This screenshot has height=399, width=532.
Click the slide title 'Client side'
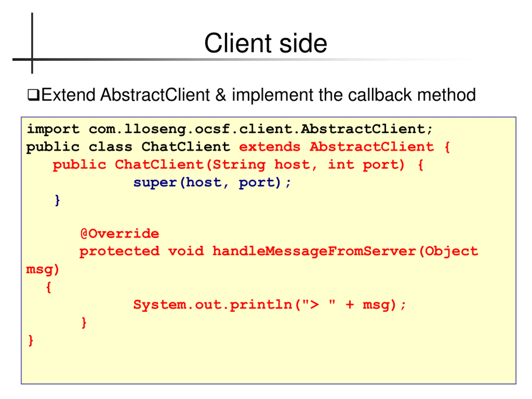point(266,43)
